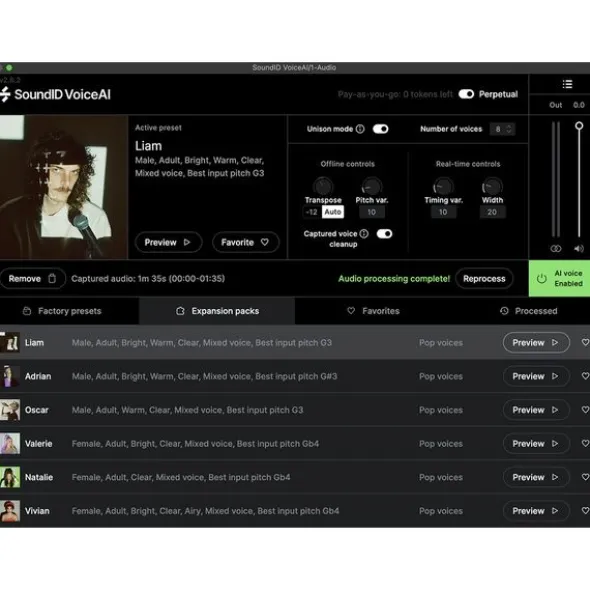Click 'Audio processing complete!' status text

click(394, 279)
